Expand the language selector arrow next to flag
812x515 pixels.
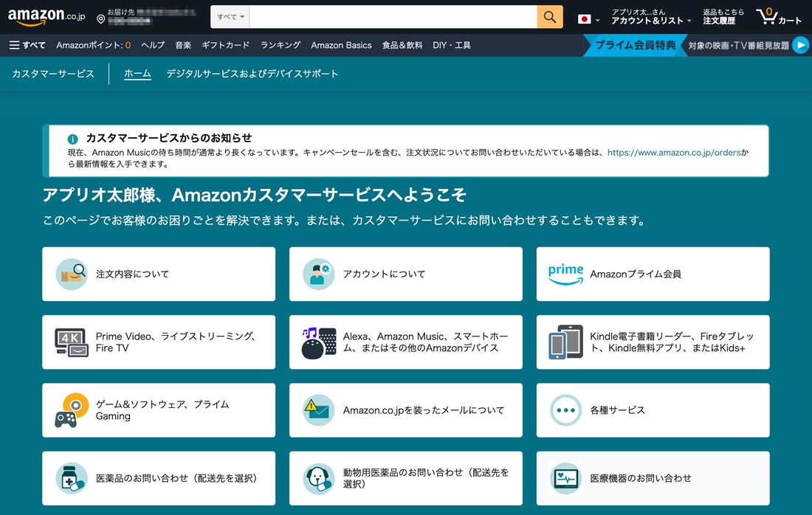coord(598,20)
